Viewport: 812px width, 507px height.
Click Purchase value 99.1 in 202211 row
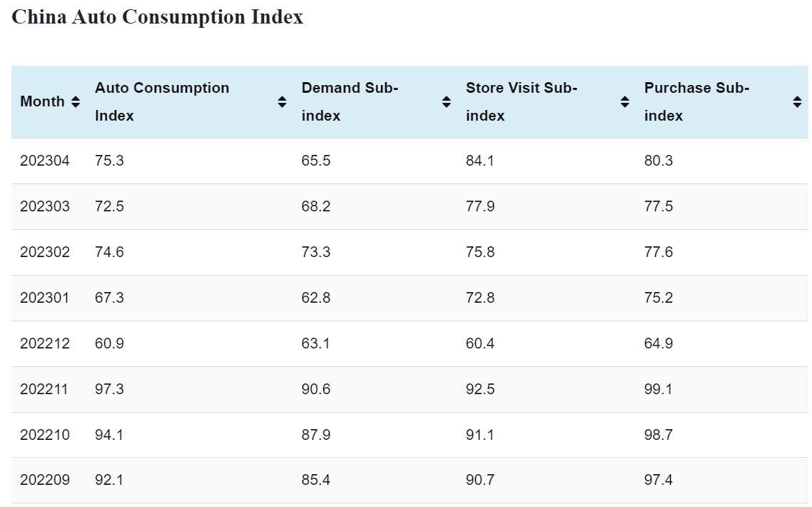tap(658, 389)
